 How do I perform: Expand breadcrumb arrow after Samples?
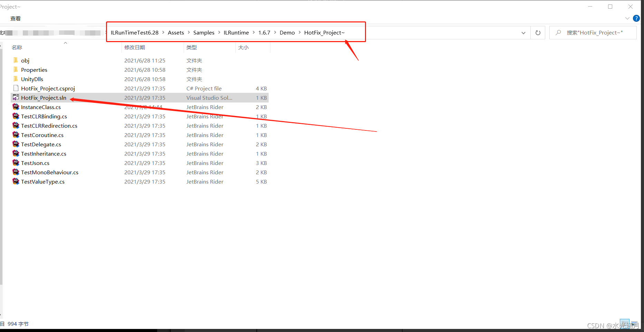tap(219, 32)
